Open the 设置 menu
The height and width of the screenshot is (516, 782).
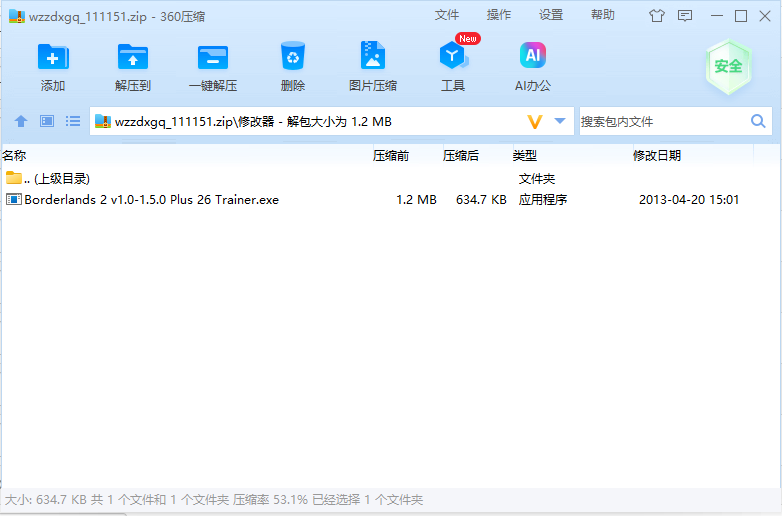(551, 15)
